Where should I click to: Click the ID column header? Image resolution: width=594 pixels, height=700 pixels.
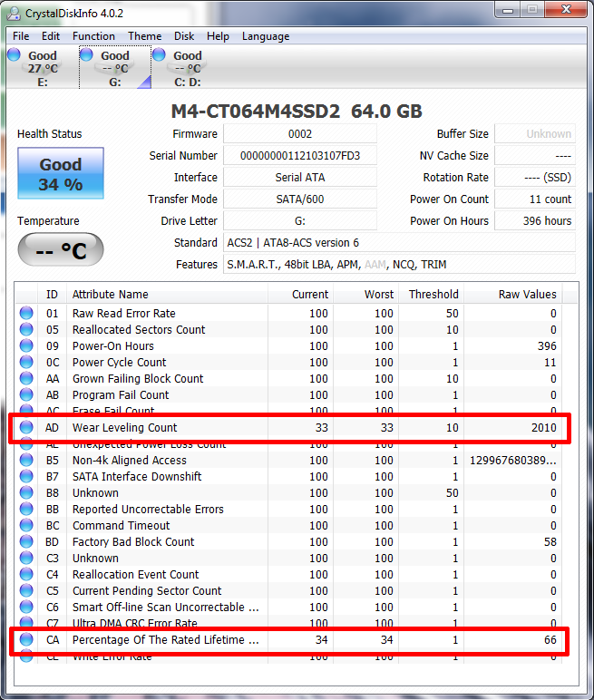(x=52, y=295)
